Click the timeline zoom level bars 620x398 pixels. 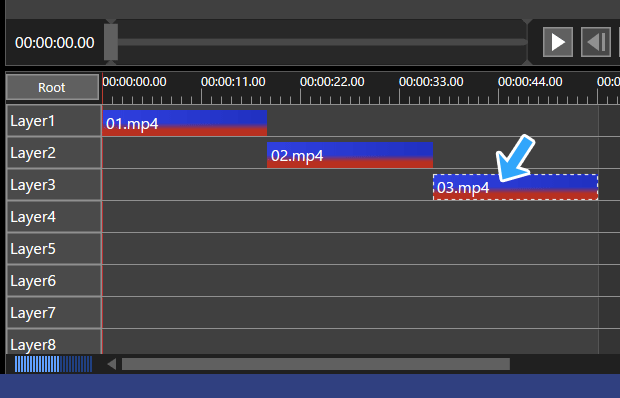point(53,364)
